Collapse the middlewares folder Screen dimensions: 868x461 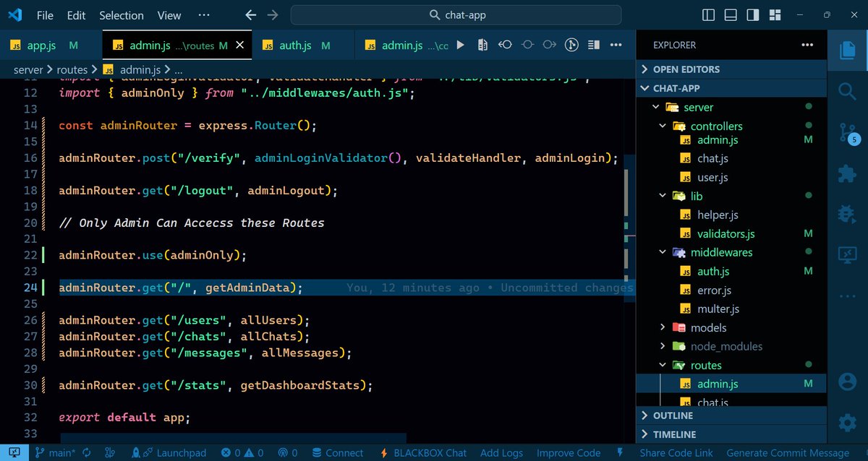(x=731, y=252)
